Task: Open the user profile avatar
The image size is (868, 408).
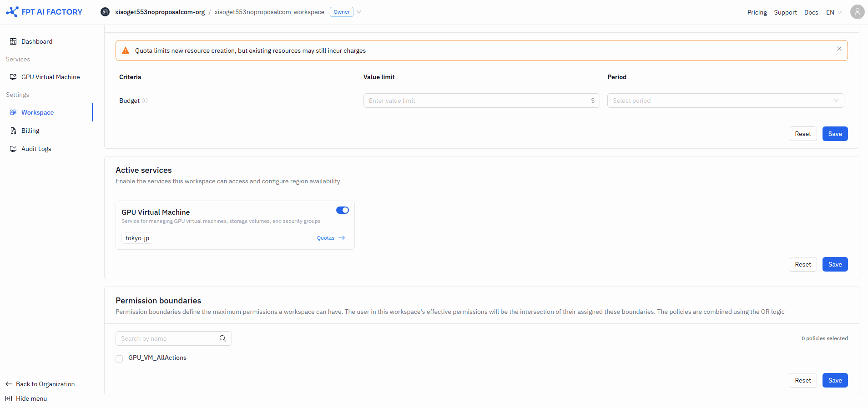Action: pos(857,12)
